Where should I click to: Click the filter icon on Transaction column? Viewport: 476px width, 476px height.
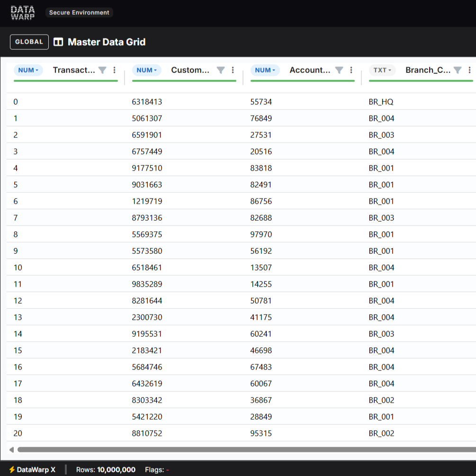[x=102, y=70]
